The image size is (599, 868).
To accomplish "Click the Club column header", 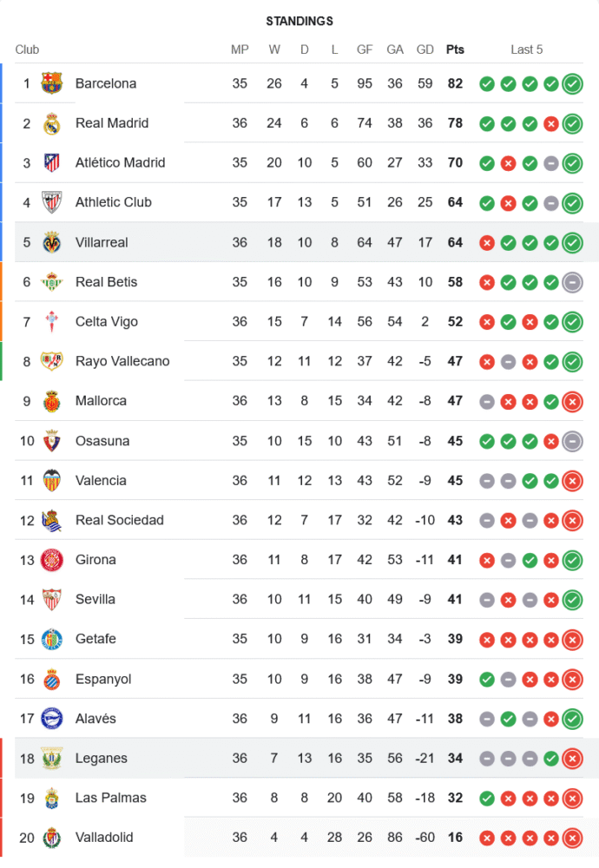I will pos(27,49).
